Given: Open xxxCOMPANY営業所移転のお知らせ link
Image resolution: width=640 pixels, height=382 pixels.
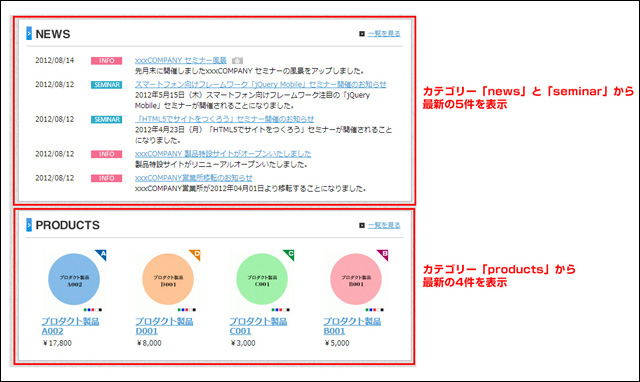Looking at the screenshot, I should pos(193,178).
